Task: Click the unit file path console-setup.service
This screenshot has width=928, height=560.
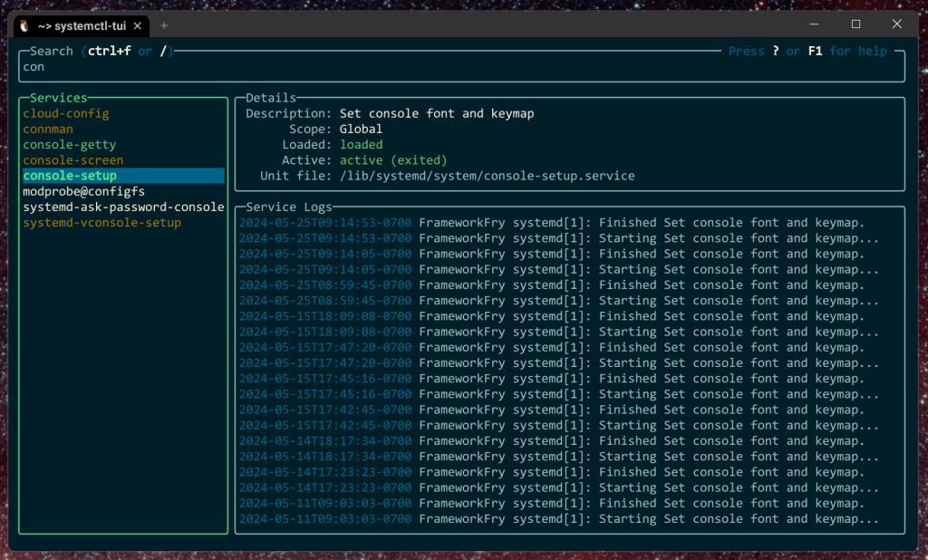Action: point(487,176)
